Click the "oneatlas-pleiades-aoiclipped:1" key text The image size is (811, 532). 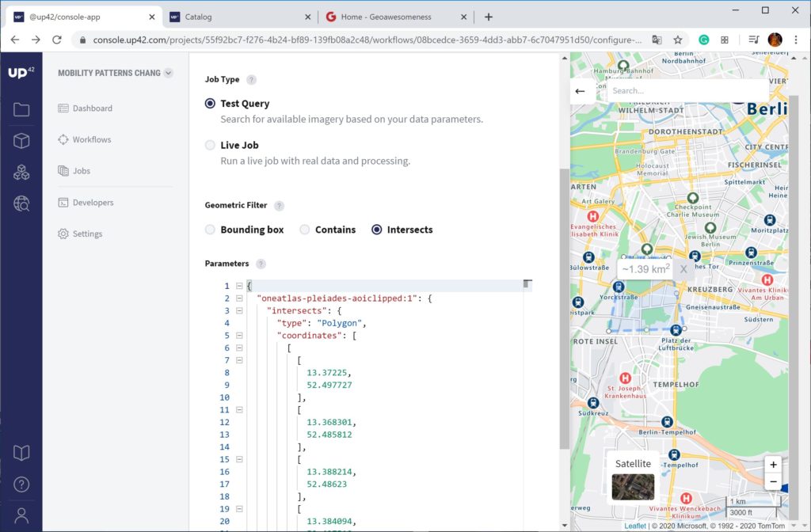tap(337, 298)
